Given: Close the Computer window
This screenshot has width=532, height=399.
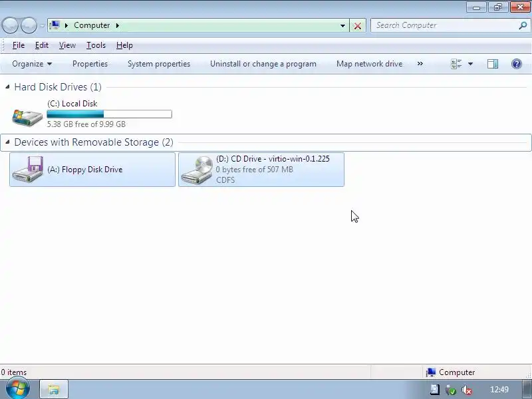Looking at the screenshot, I should [520, 7].
